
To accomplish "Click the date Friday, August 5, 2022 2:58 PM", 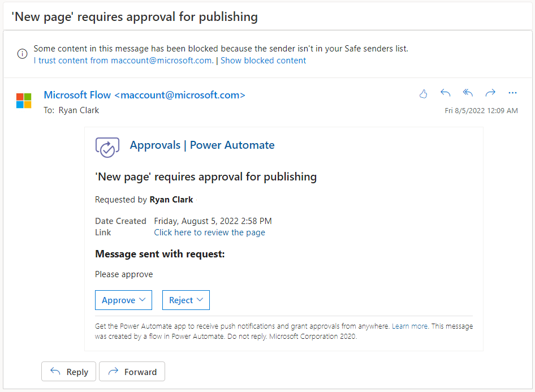I will [213, 221].
